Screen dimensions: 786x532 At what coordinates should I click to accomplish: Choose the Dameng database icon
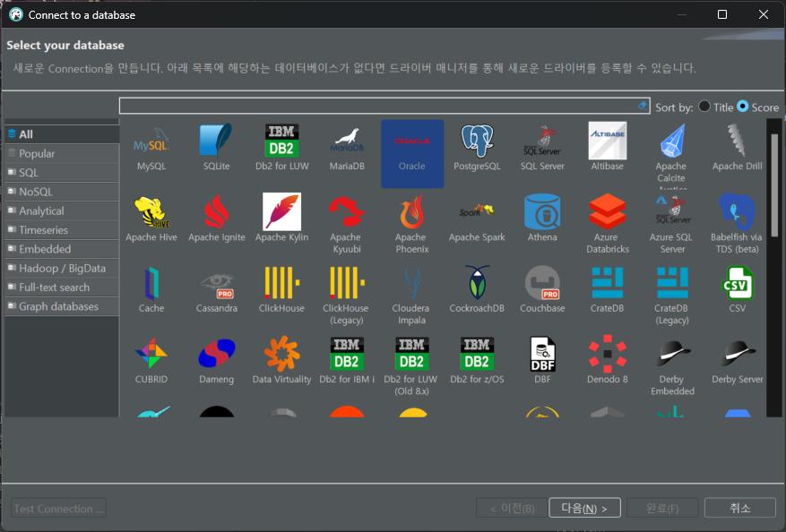tap(217, 361)
